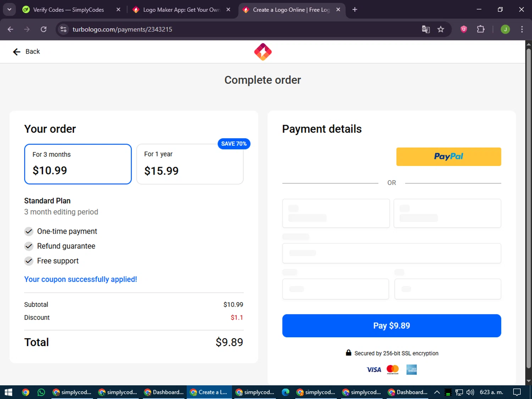
Task: Pay with the PayPal button
Action: click(x=449, y=157)
